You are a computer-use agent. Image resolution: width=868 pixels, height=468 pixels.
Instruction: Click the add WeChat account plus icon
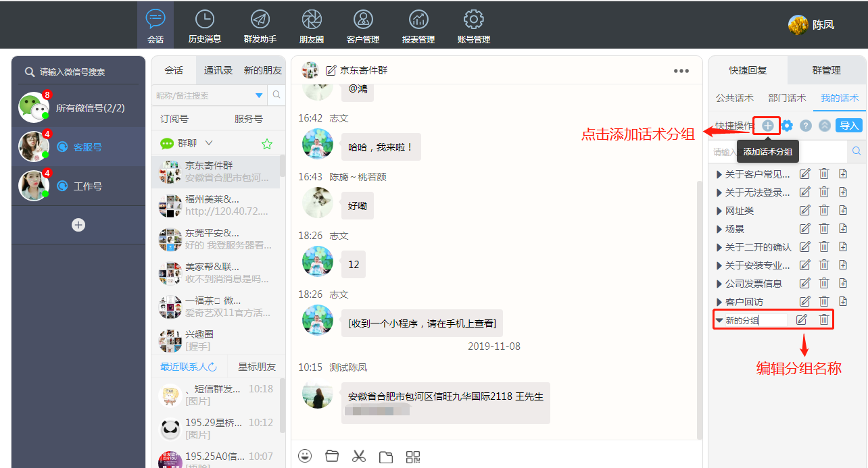point(78,225)
